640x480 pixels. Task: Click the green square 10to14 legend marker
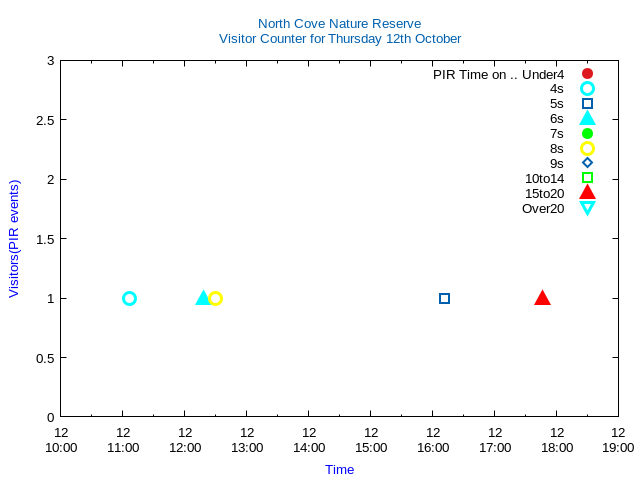pyautogui.click(x=588, y=178)
